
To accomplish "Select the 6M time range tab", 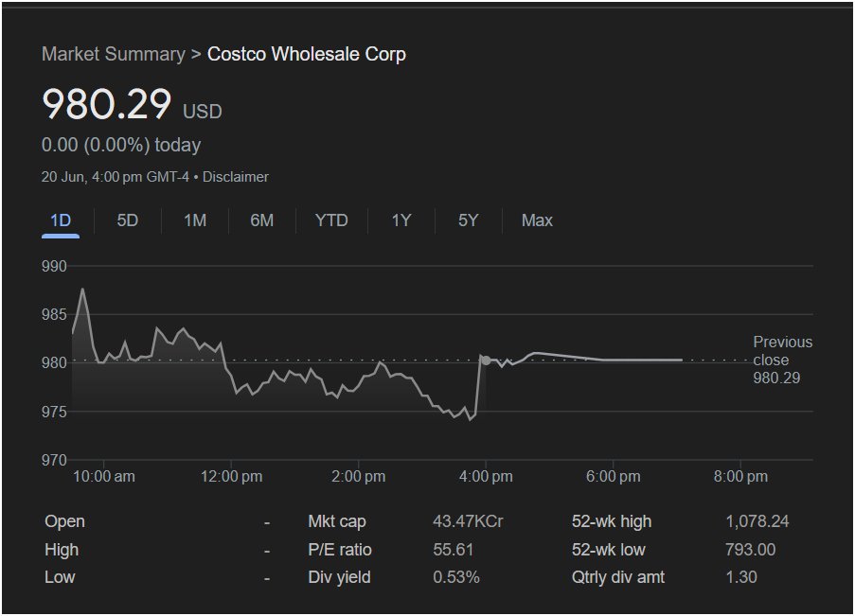I will [x=261, y=220].
